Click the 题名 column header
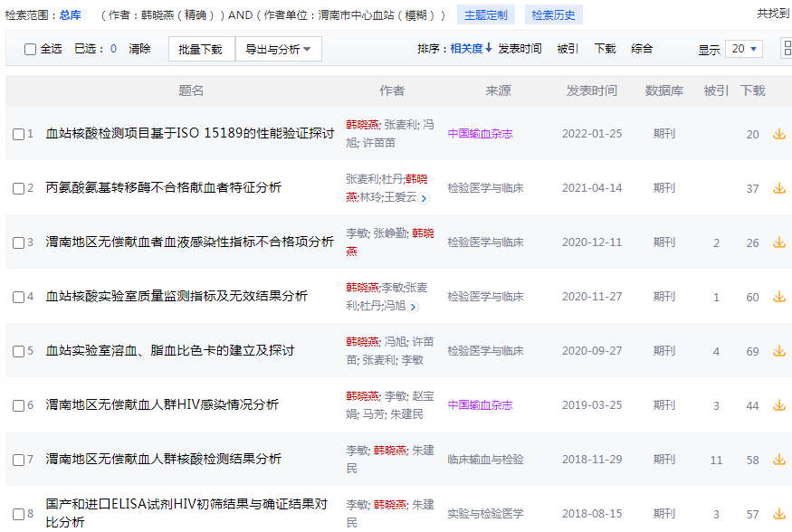Image resolution: width=792 pixels, height=532 pixels. coord(191,90)
